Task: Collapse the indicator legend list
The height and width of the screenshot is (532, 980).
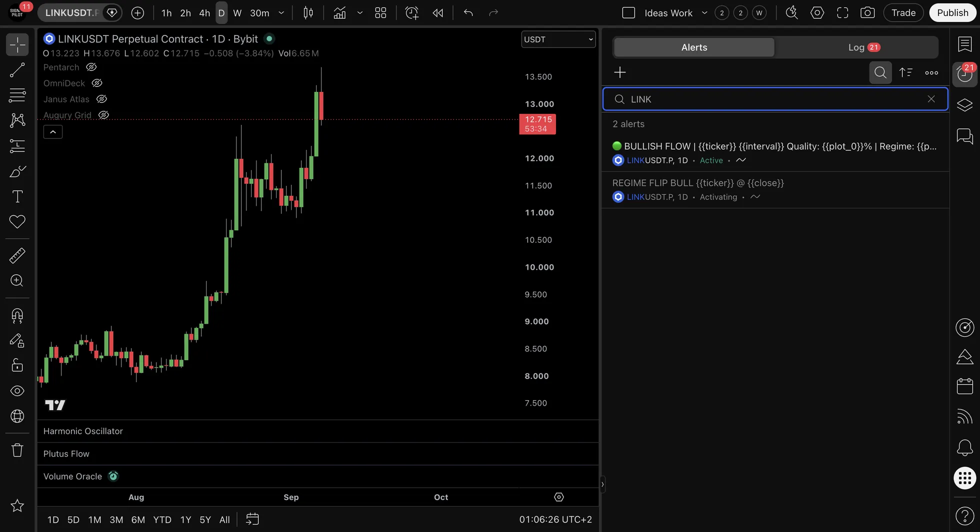Action: [53, 132]
